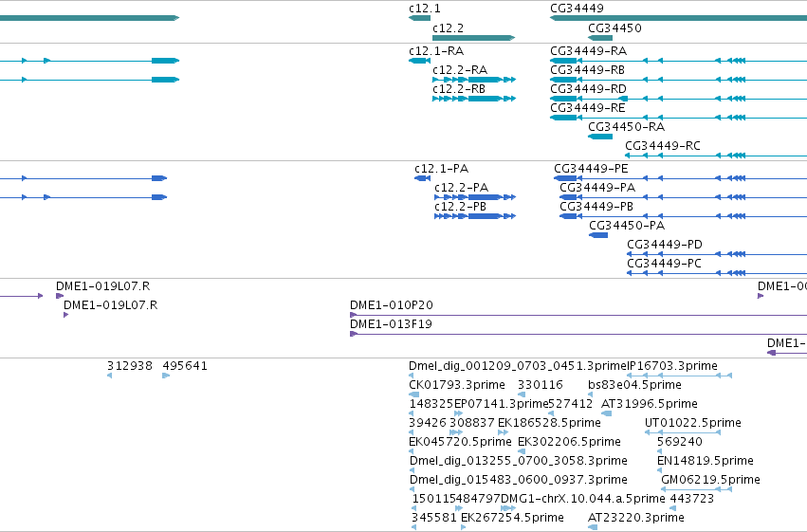This screenshot has width=807, height=532.
Task: Select the IP16703.3prime EST label
Action: pyautogui.click(x=671, y=366)
